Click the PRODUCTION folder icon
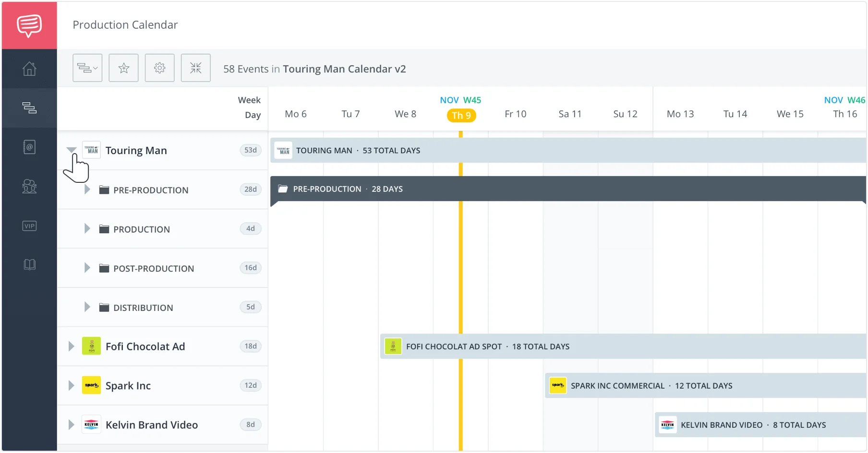 click(x=104, y=229)
